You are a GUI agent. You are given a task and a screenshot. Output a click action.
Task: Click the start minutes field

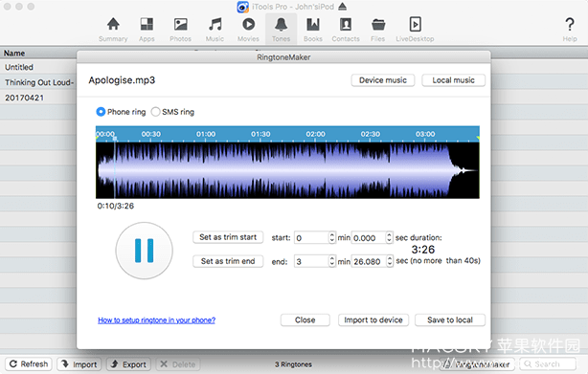click(x=311, y=238)
